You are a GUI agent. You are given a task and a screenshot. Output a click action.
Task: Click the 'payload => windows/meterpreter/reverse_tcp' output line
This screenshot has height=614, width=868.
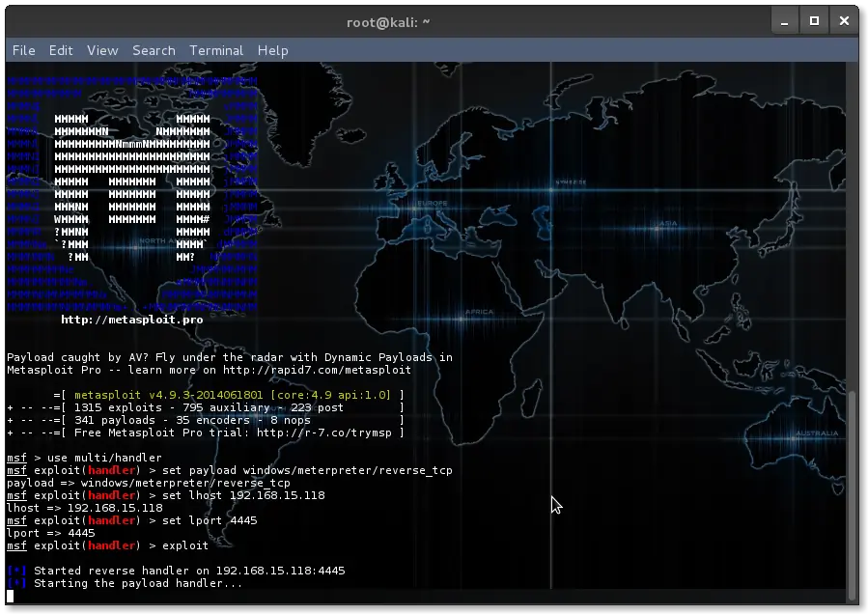coord(149,483)
